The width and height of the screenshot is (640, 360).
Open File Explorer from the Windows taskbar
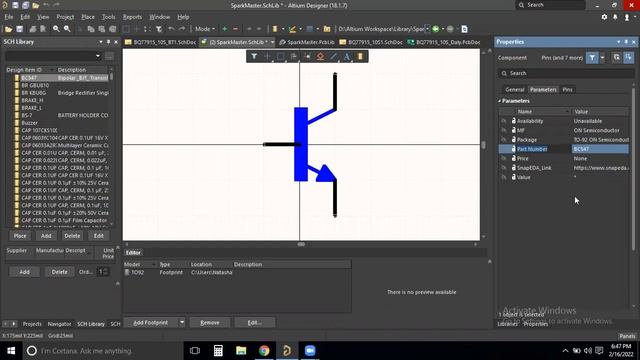click(241, 351)
